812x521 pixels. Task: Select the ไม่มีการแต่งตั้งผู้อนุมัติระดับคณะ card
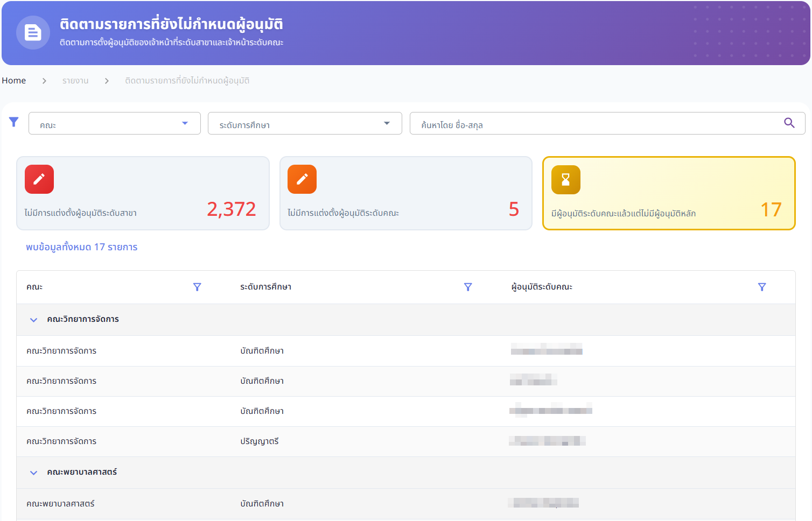click(405, 194)
